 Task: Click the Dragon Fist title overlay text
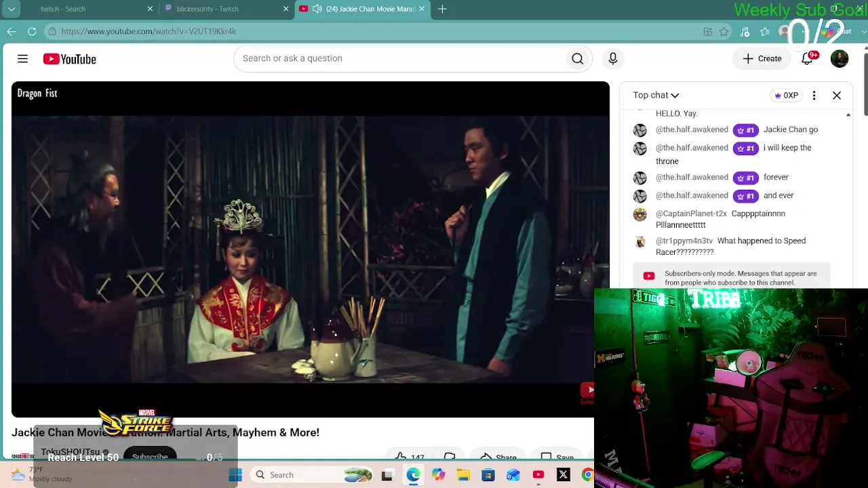37,94
